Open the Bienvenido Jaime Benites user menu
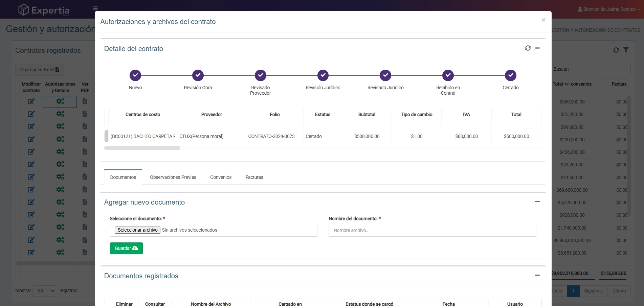The height and width of the screenshot is (306, 644). 609,9
